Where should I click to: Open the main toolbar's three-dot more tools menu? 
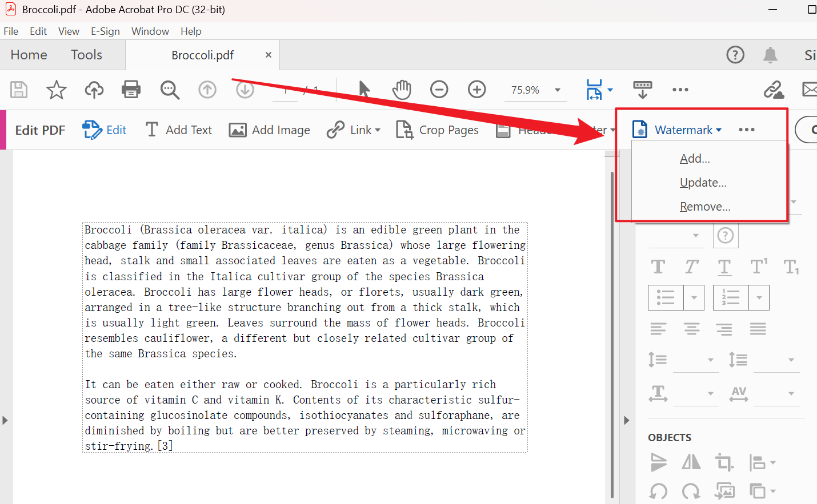coord(680,90)
